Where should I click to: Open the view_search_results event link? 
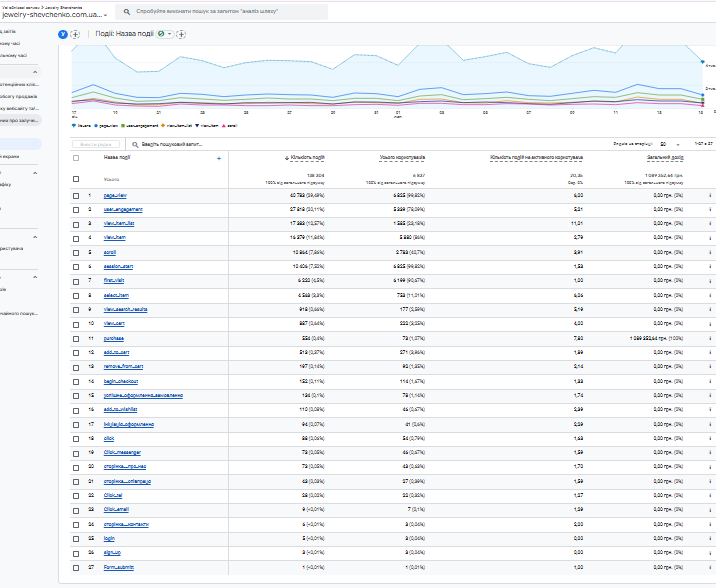[x=126, y=310]
